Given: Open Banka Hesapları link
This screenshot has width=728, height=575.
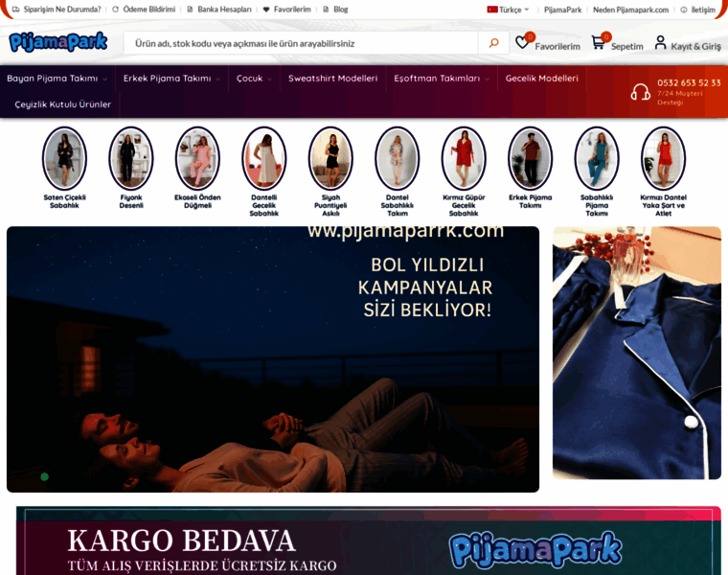Looking at the screenshot, I should point(224,10).
